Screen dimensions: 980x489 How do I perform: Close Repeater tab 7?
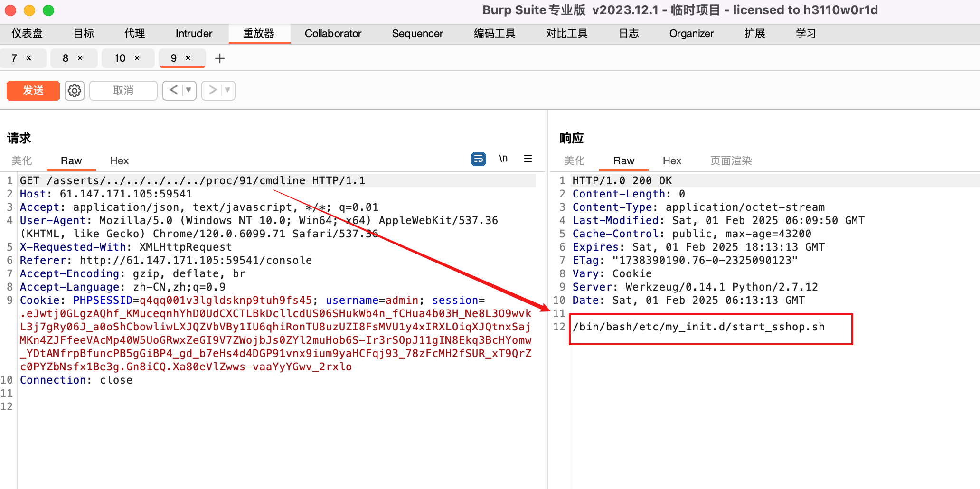coord(29,58)
